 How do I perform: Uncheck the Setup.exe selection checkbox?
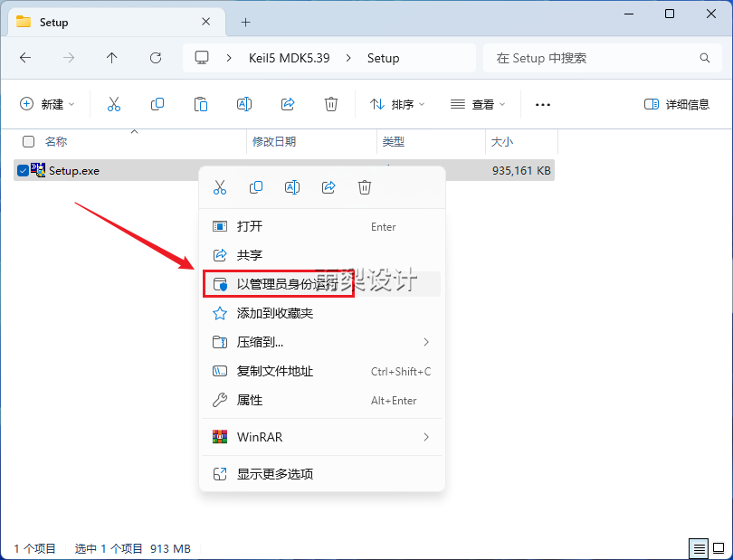[22, 170]
